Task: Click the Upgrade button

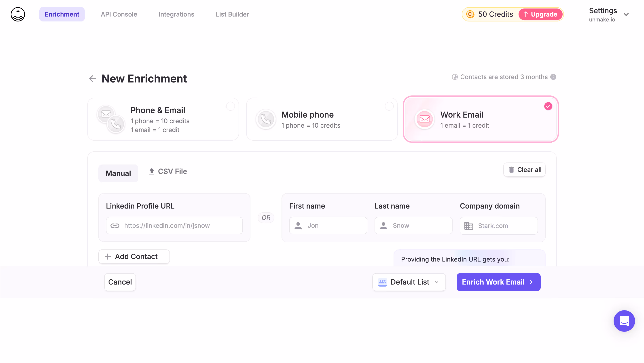Action: pos(540,14)
